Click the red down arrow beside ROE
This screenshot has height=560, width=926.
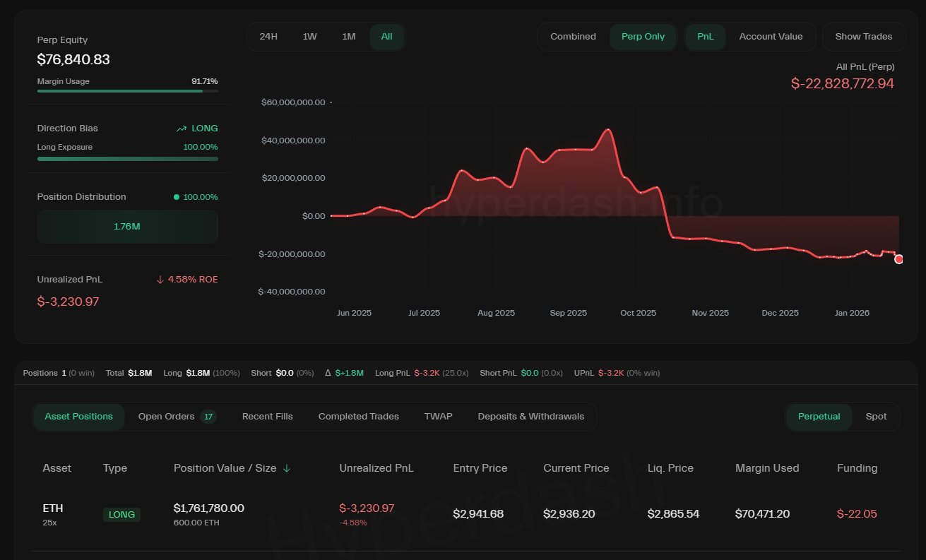point(160,280)
